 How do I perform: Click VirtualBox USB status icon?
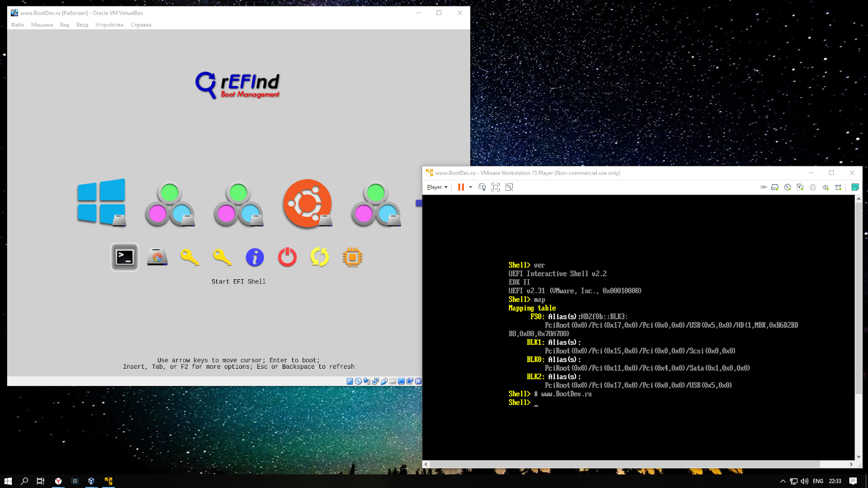[384, 381]
